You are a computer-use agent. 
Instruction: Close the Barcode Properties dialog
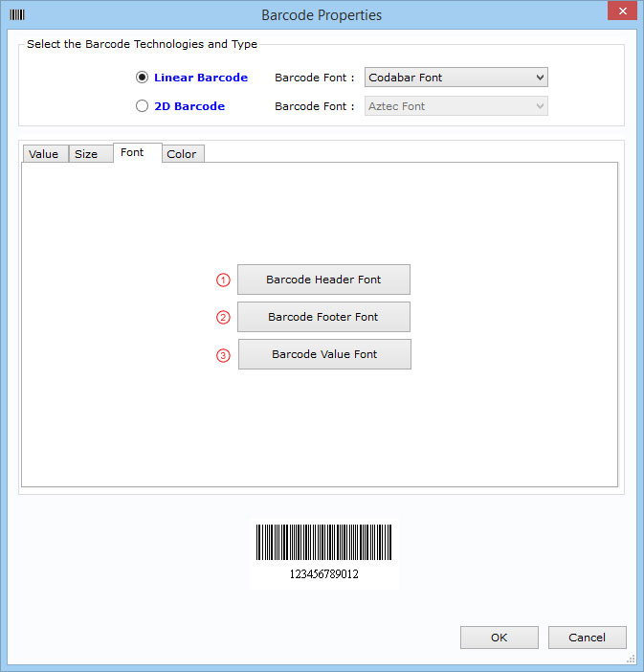click(x=623, y=11)
